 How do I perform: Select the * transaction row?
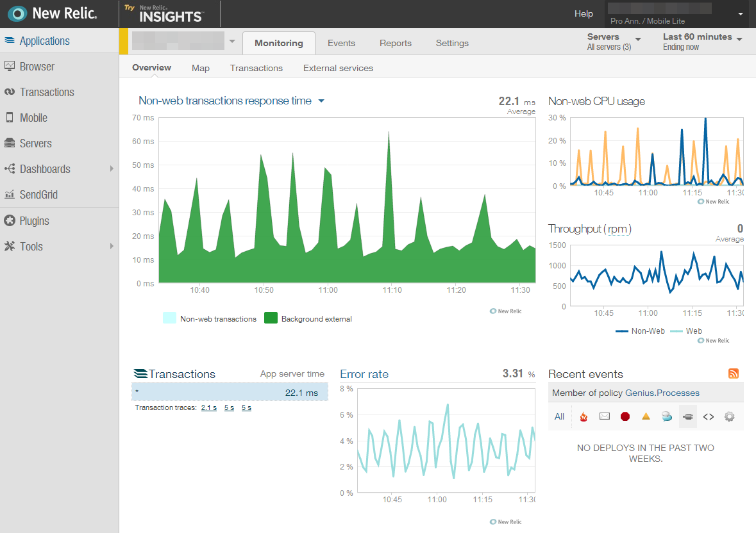pos(230,392)
